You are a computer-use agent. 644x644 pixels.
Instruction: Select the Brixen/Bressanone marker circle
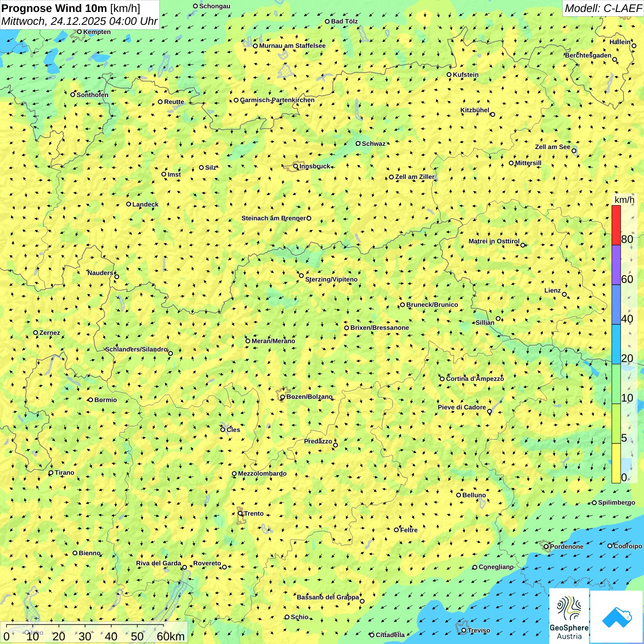pos(347,328)
